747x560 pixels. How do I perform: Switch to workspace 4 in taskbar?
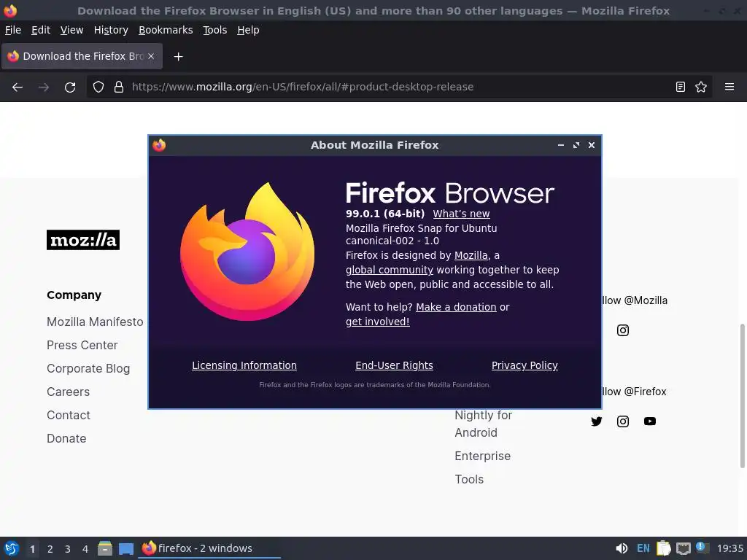85,549
